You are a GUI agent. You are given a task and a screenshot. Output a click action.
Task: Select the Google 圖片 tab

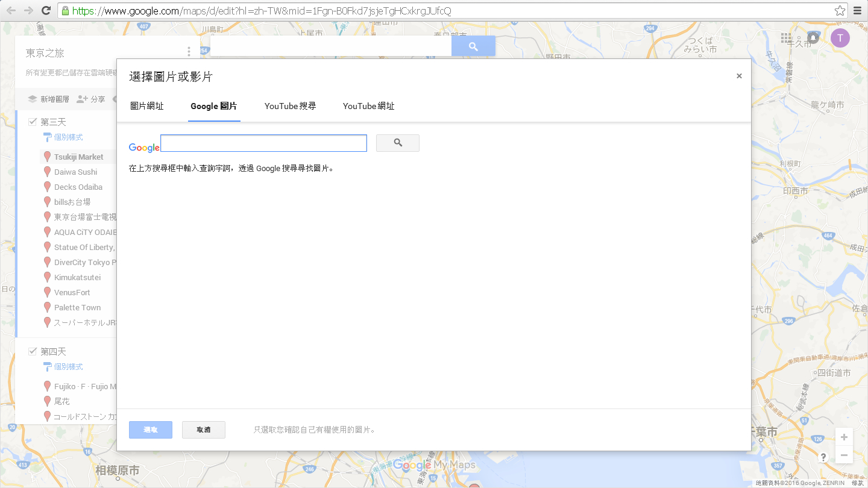coord(214,106)
